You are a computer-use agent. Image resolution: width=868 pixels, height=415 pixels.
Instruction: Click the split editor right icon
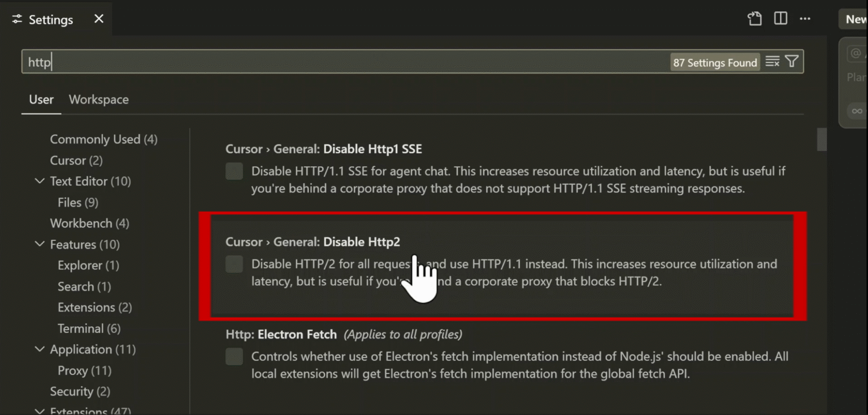pos(780,19)
